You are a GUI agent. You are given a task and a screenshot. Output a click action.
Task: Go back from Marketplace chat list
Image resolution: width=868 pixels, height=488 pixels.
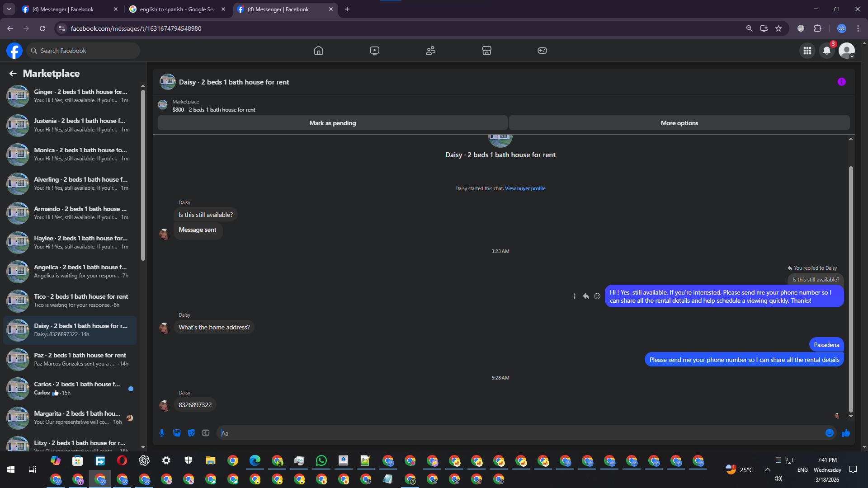coord(13,73)
